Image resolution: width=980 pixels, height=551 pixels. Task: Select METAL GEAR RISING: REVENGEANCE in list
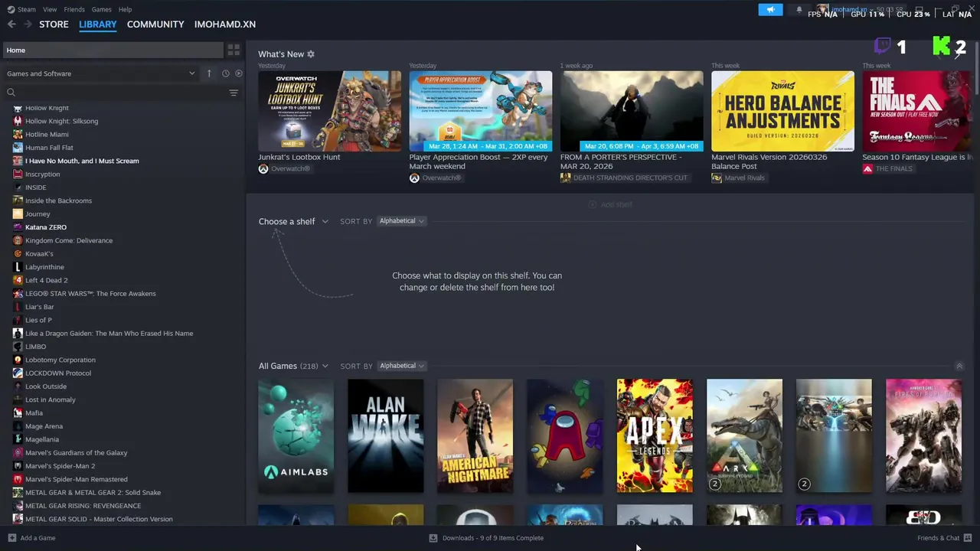[83, 506]
